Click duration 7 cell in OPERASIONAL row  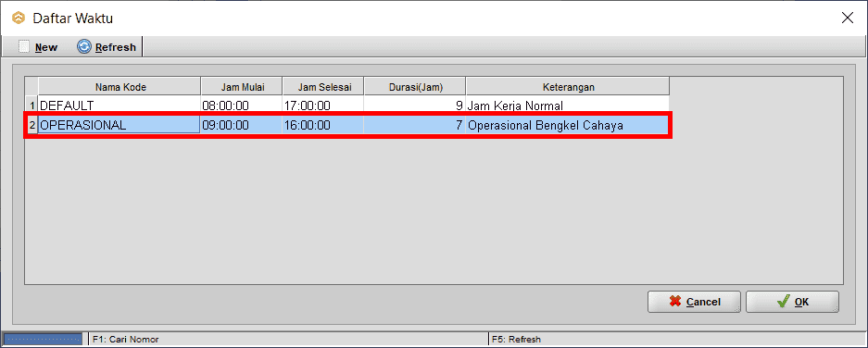415,126
